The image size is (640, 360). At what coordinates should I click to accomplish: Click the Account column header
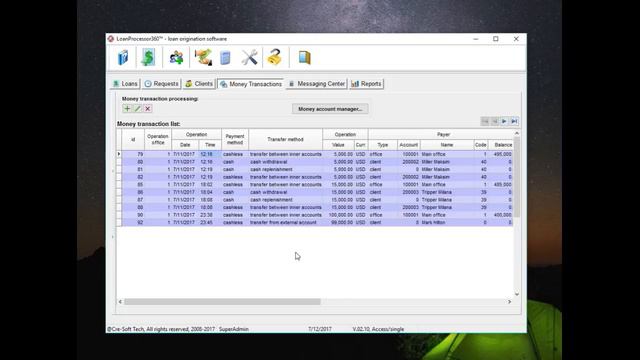point(409,145)
